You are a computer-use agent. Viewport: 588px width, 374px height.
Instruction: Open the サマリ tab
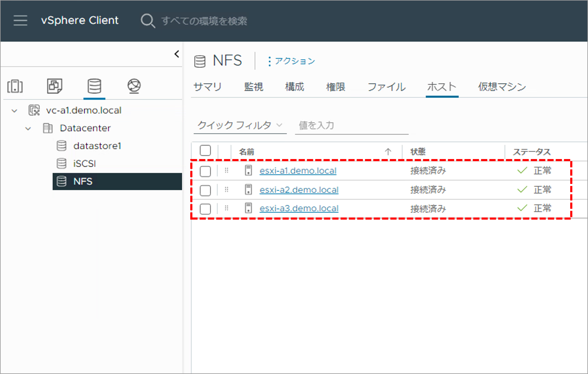[207, 87]
